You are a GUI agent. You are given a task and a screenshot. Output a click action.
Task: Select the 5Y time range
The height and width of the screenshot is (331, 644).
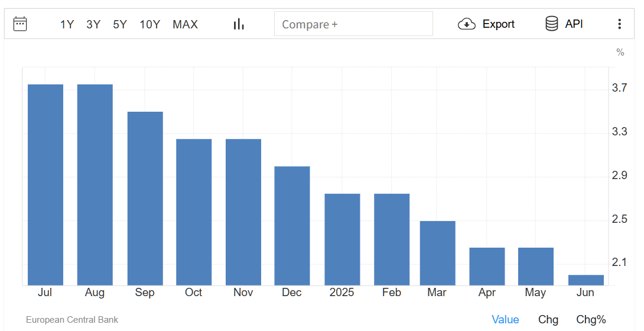[x=120, y=24]
